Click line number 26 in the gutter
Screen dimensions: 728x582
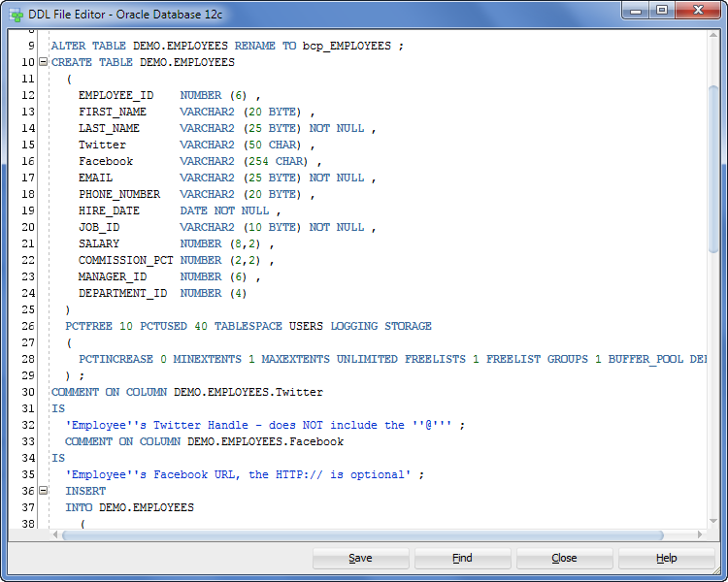point(28,326)
